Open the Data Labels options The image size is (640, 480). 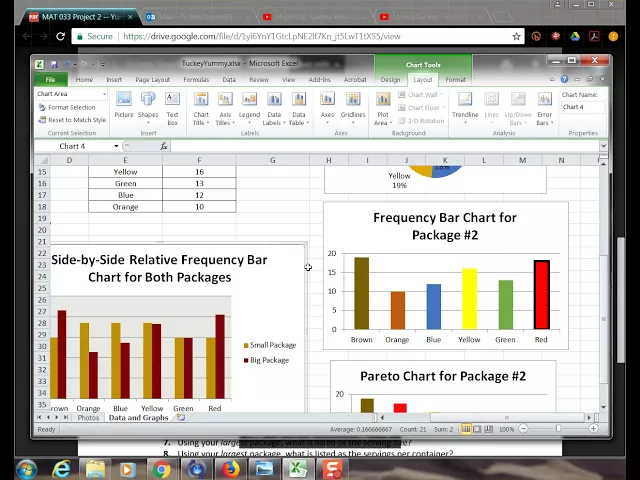coord(274,108)
